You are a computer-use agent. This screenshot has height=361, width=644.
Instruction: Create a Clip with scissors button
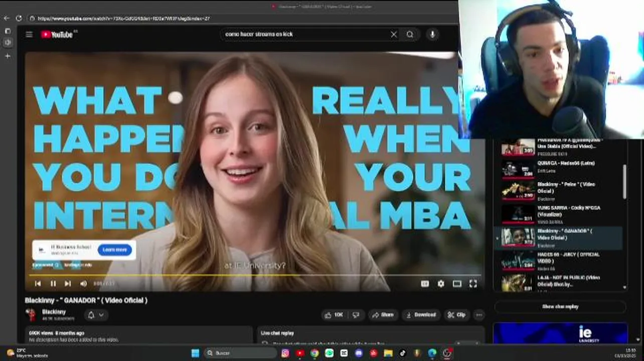[456, 315]
